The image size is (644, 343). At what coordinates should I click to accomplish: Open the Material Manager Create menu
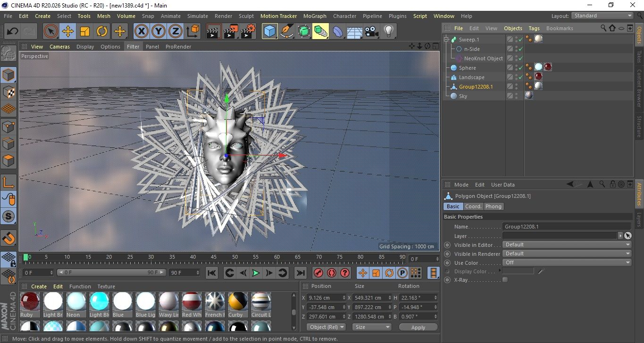pos(39,286)
